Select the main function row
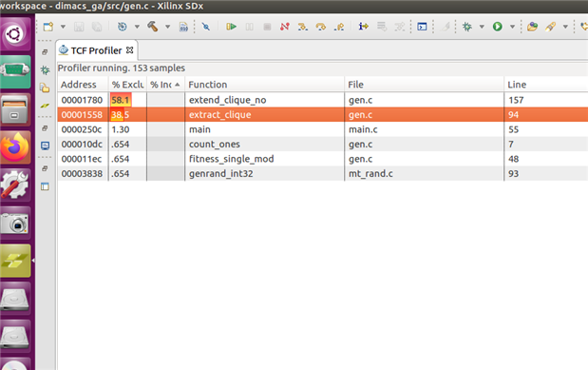 pos(323,129)
